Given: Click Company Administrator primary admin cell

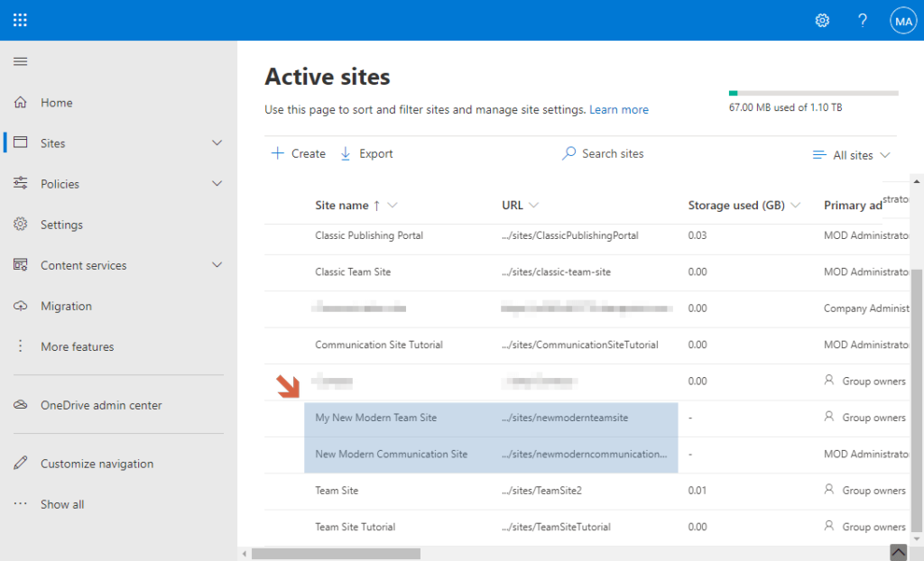Looking at the screenshot, I should (866, 308).
